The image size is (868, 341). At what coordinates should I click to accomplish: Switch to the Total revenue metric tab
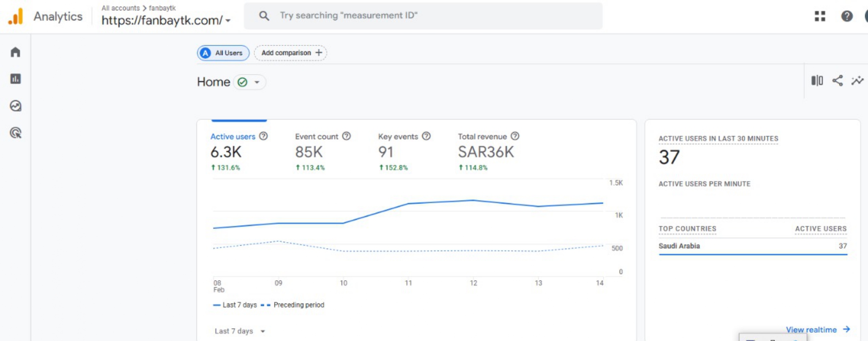point(482,136)
